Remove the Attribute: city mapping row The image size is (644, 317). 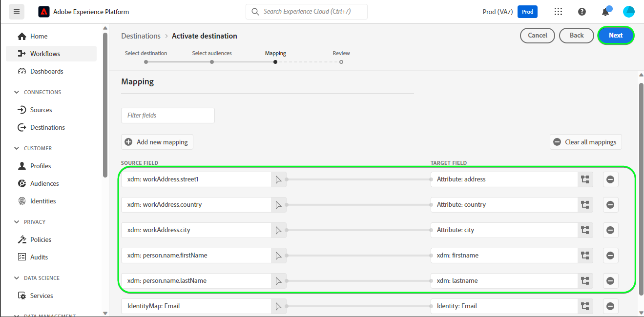pyautogui.click(x=610, y=230)
